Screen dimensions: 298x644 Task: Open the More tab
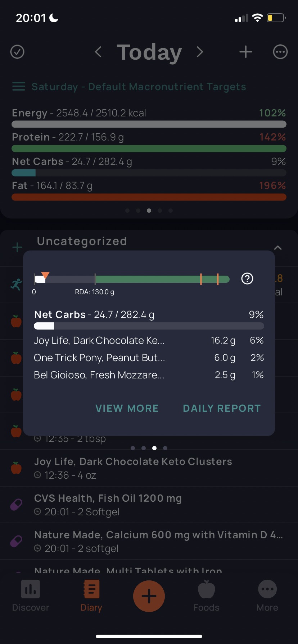pos(267,596)
